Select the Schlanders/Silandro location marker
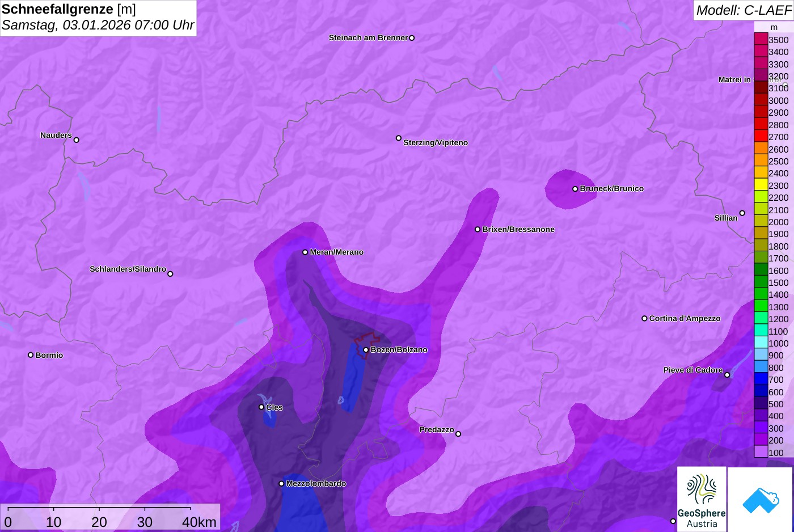794x532 pixels. pyautogui.click(x=170, y=274)
